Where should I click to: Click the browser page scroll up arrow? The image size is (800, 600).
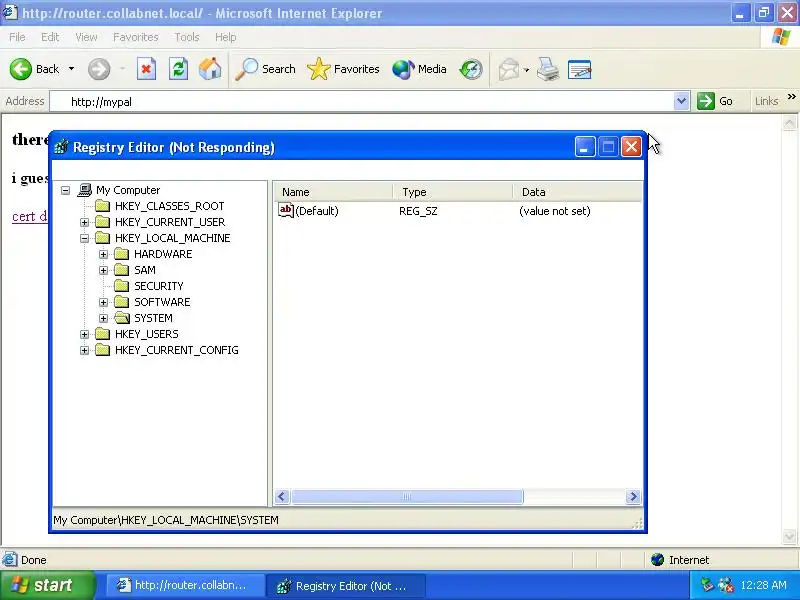(x=789, y=123)
